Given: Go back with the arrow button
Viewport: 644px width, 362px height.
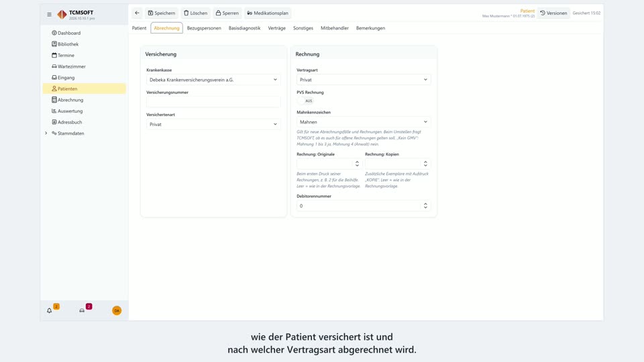Looking at the screenshot, I should click(137, 13).
